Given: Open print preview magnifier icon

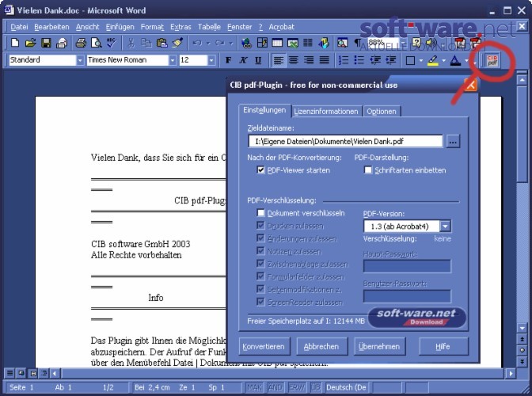Looking at the screenshot, I should [x=97, y=43].
